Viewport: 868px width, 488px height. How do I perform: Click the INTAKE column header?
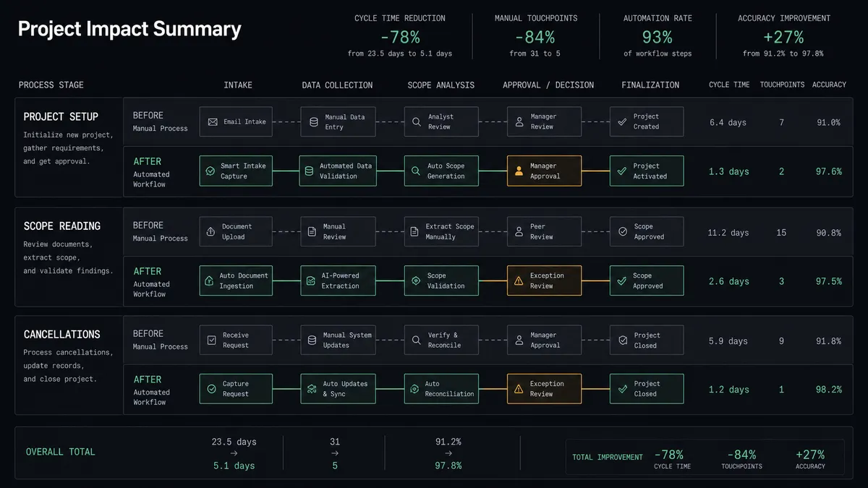pyautogui.click(x=238, y=85)
